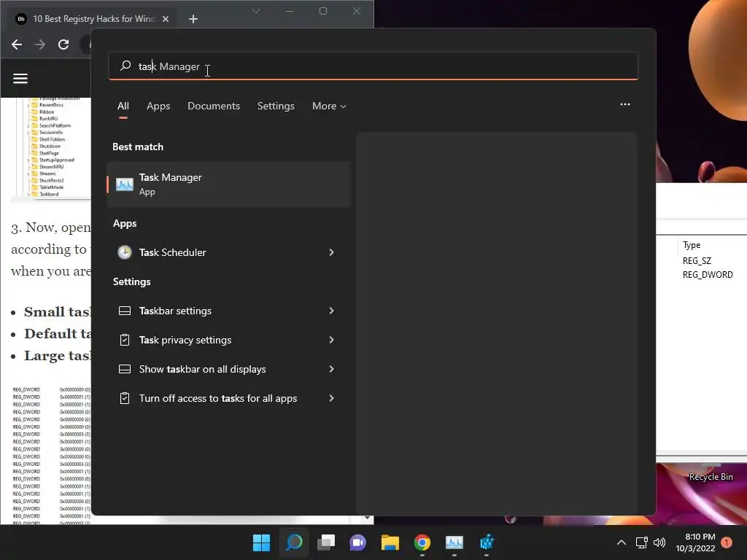Viewport: 747px width, 560px height.
Task: Expand Show taskbar on all displays arrow
Action: pos(332,368)
